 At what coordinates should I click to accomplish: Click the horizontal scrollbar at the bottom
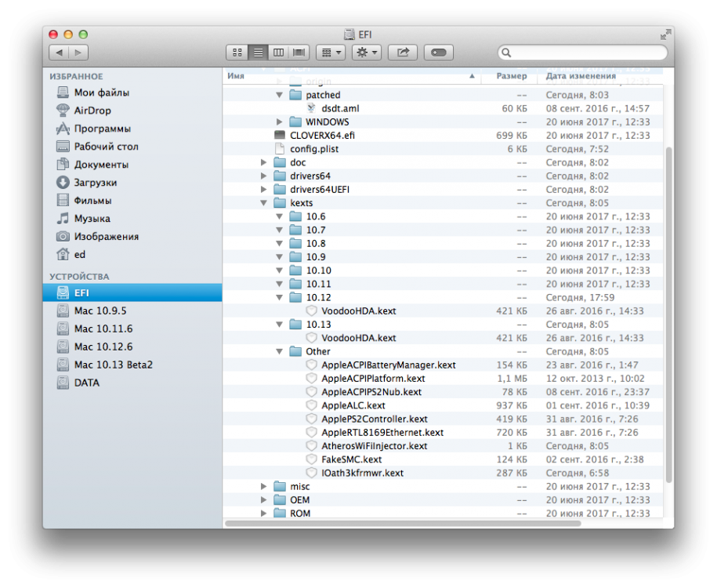[x=404, y=524]
